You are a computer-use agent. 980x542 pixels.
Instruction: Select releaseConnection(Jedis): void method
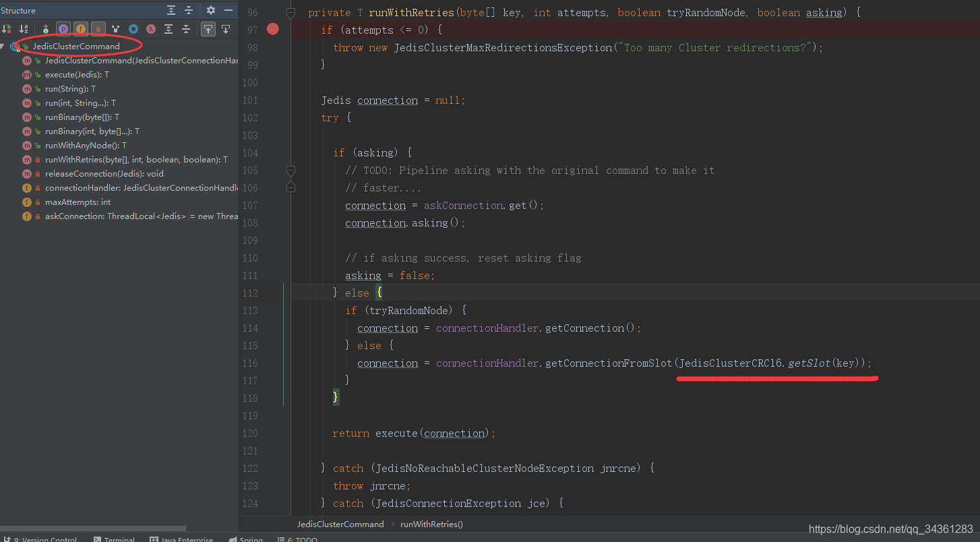coord(104,174)
